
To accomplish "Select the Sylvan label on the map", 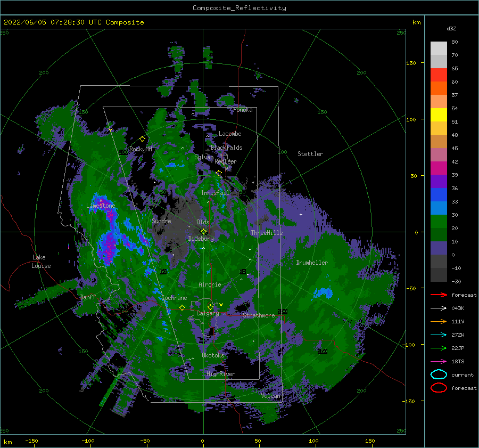I will pyautogui.click(x=204, y=157).
